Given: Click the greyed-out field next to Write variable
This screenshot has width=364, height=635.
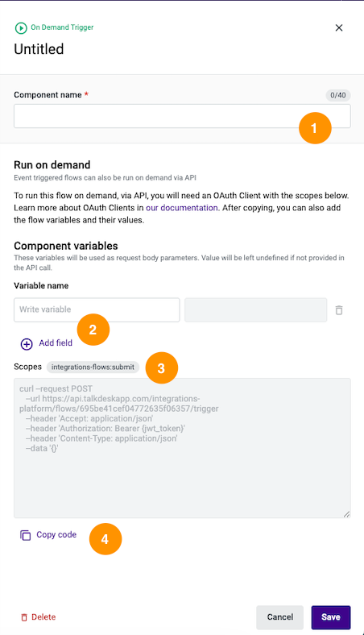Looking at the screenshot, I should click(255, 309).
